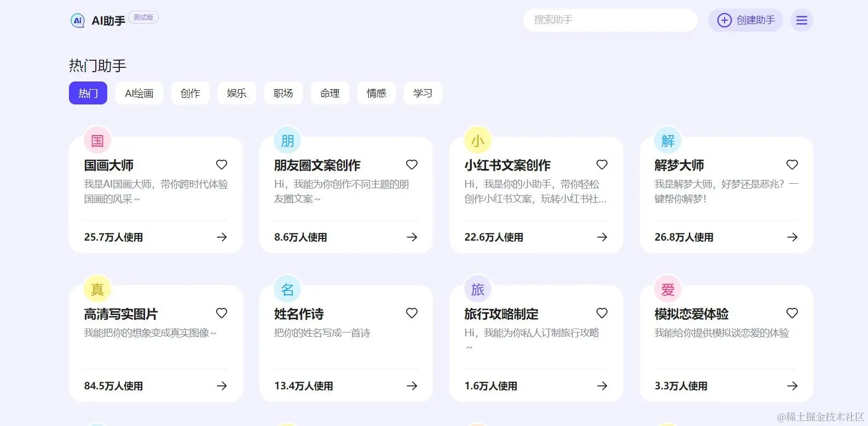Switch to the 创作 tab
The image size is (868, 426).
[190, 93]
